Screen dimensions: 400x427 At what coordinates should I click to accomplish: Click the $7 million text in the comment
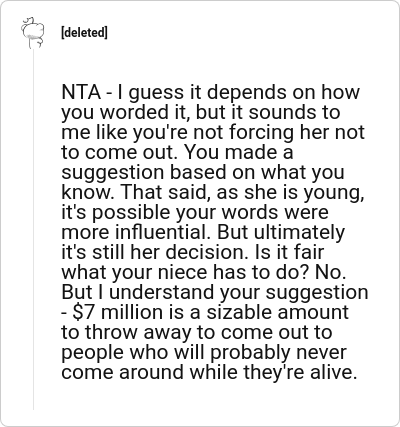117,312
